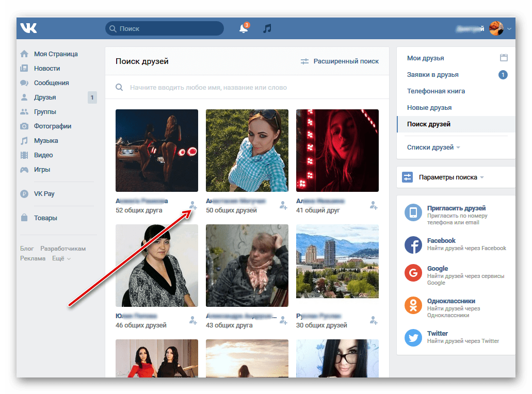
Task: Click the profile avatar in the header
Action: (x=496, y=28)
